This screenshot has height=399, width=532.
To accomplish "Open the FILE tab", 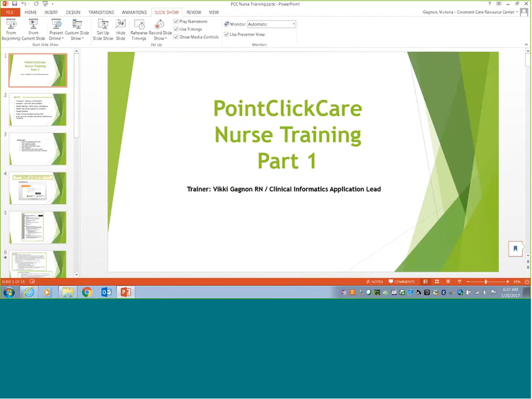I will coord(10,12).
